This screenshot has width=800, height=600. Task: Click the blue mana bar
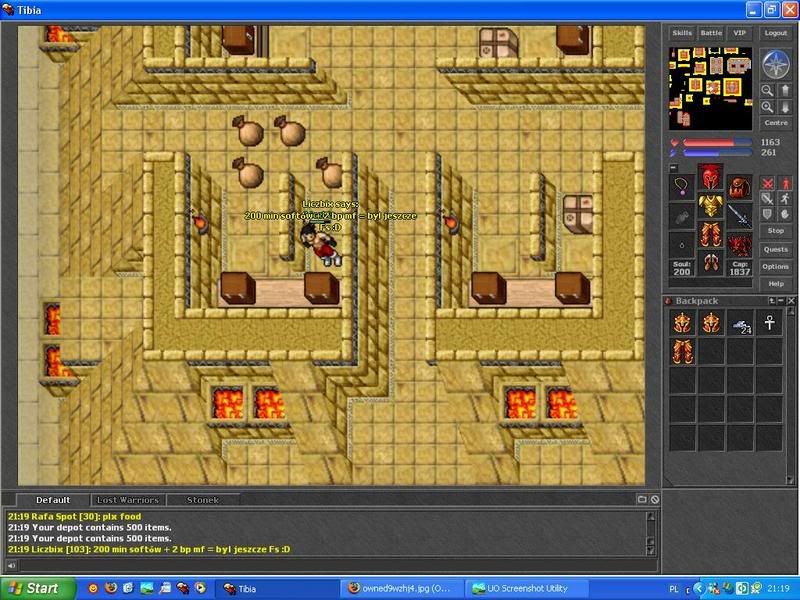(x=716, y=153)
